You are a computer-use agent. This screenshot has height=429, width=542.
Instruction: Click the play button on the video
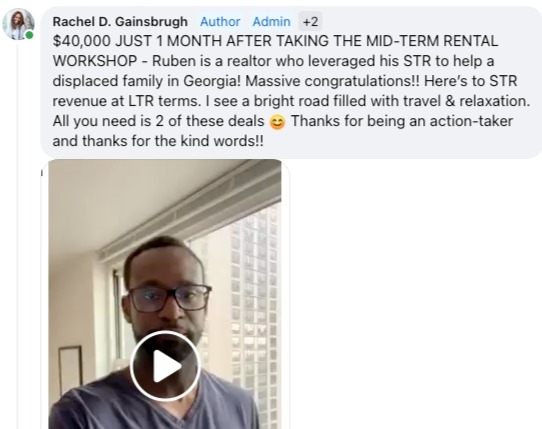165,366
